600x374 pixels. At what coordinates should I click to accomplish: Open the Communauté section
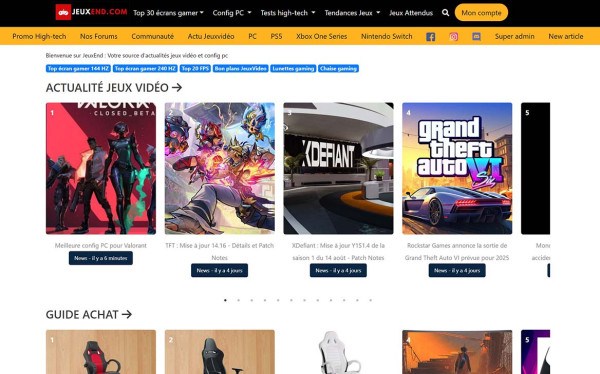152,36
